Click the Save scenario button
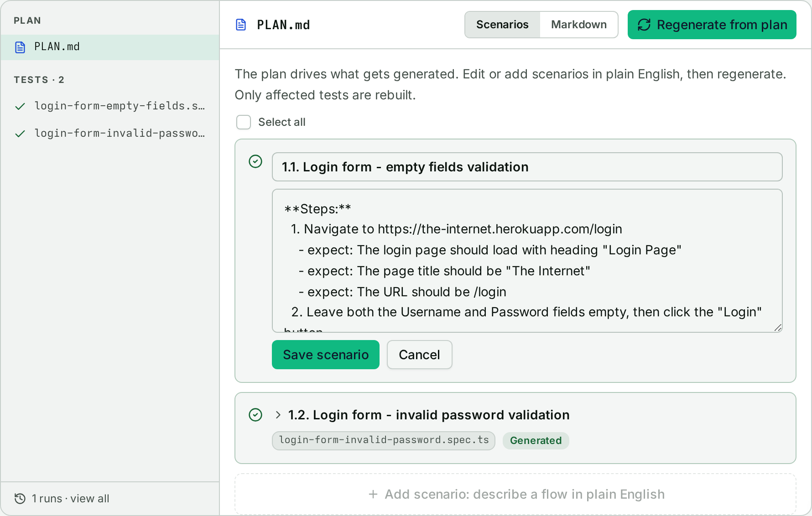The height and width of the screenshot is (516, 812). pyautogui.click(x=326, y=355)
